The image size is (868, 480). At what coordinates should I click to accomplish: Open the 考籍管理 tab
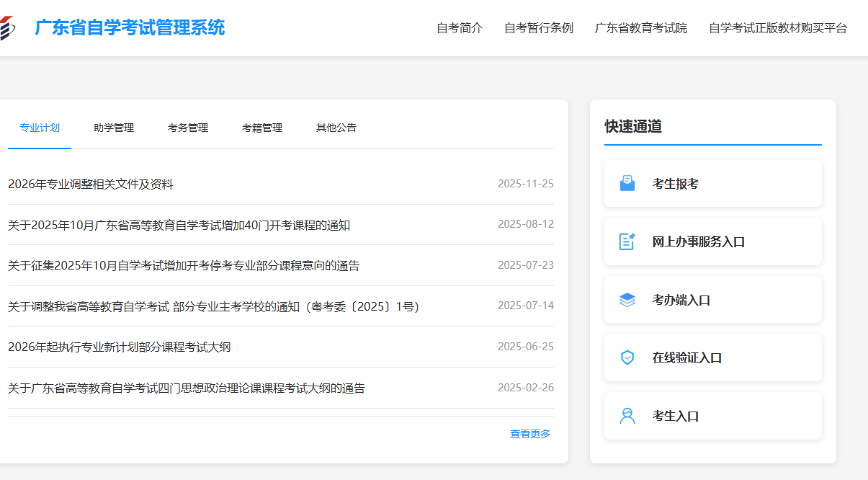pos(262,128)
